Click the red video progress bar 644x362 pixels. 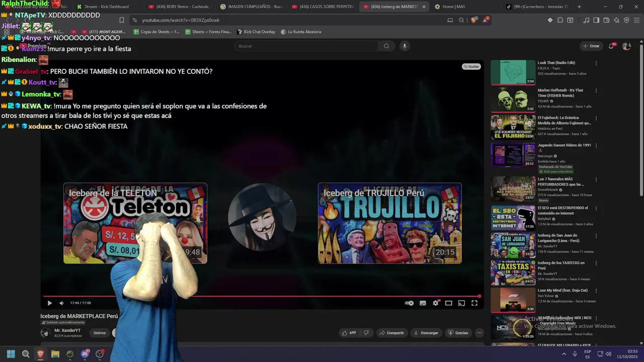[x=262, y=296]
